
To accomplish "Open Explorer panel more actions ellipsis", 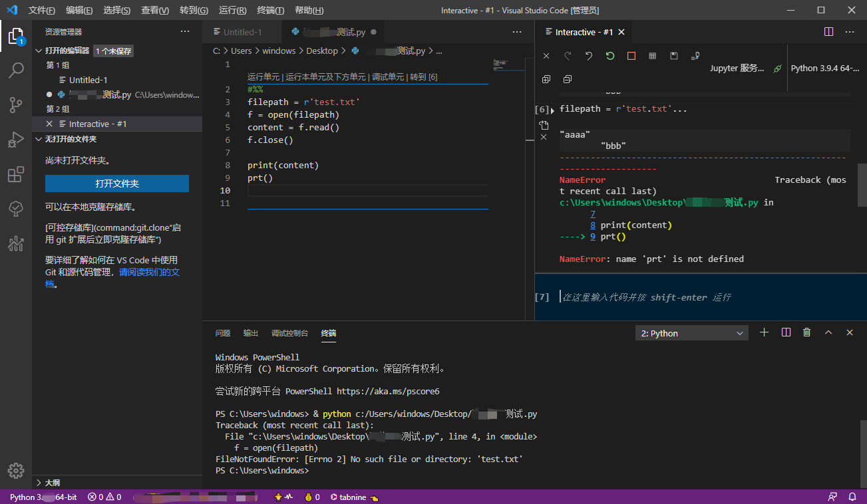I will pos(185,31).
